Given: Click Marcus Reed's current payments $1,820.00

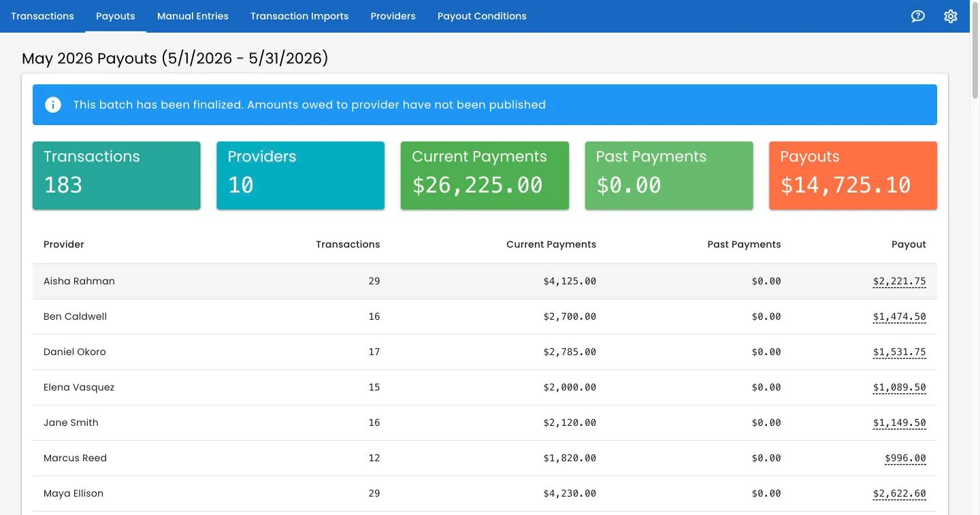Looking at the screenshot, I should coord(570,458).
